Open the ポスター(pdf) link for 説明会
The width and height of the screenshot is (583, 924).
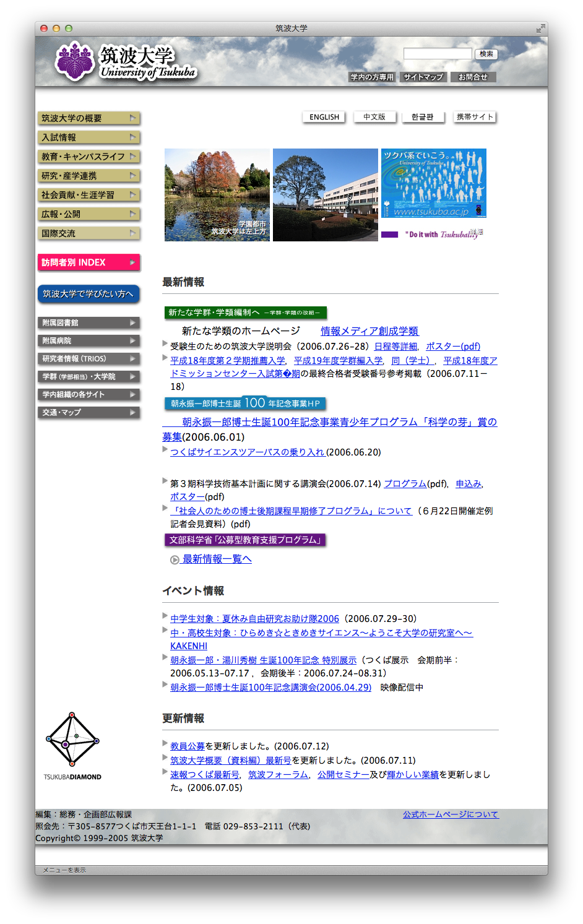pyautogui.click(x=453, y=347)
